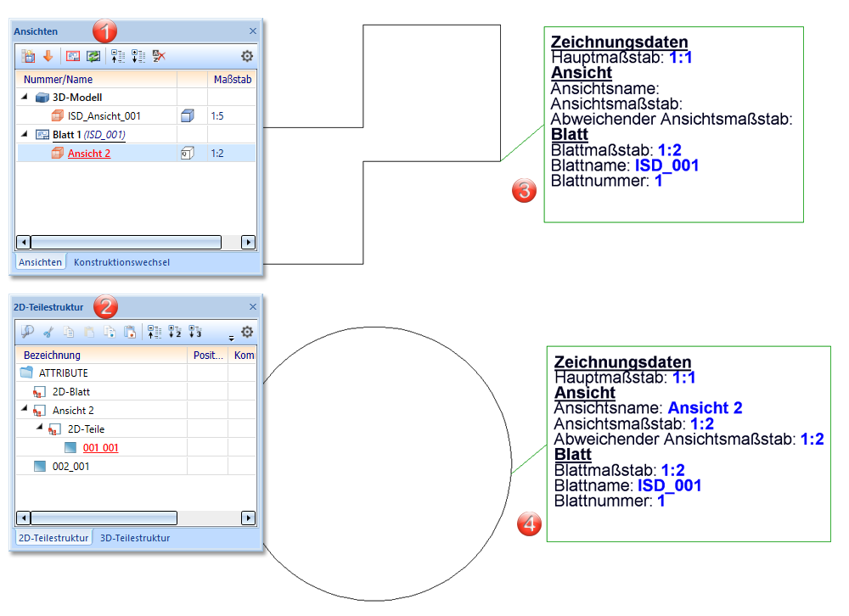The width and height of the screenshot is (849, 616).
Task: Select Ansicht 2 in 2D-Teilestruktur tree
Action: click(73, 411)
